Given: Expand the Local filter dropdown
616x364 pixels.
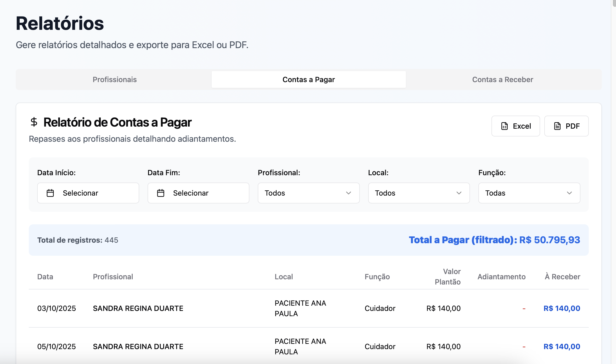Looking at the screenshot, I should point(419,193).
